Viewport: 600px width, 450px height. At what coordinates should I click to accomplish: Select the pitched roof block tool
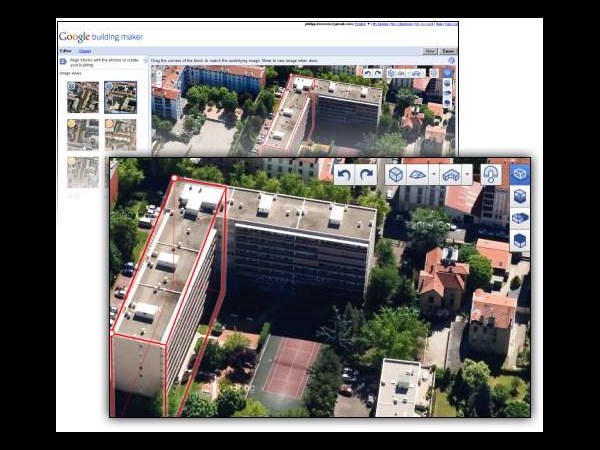tap(418, 175)
